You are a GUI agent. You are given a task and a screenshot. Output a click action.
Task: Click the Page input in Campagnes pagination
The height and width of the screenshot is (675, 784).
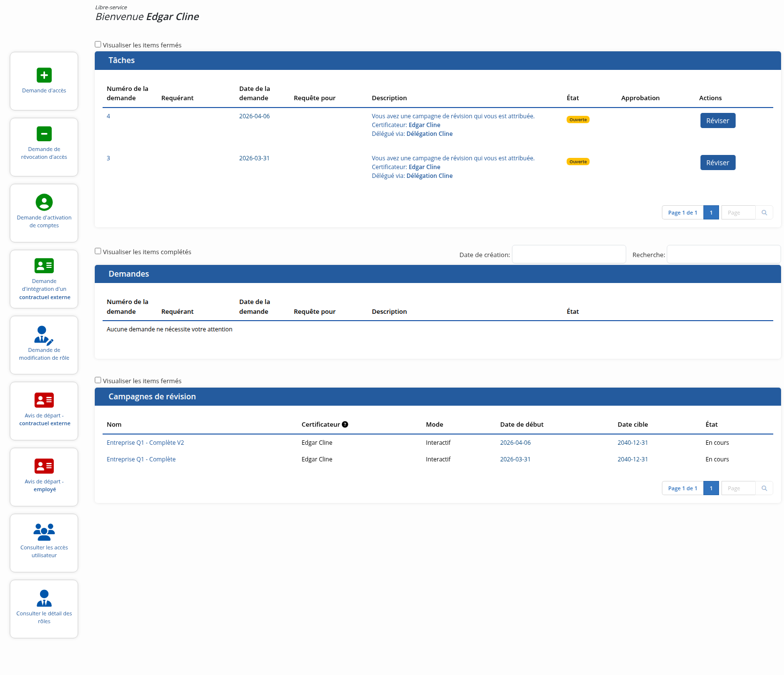coord(739,488)
